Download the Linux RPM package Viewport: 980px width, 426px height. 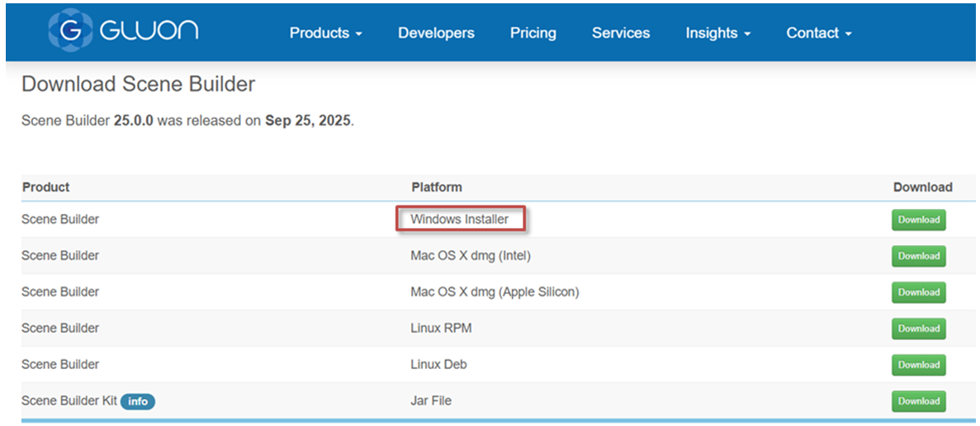pyautogui.click(x=918, y=329)
